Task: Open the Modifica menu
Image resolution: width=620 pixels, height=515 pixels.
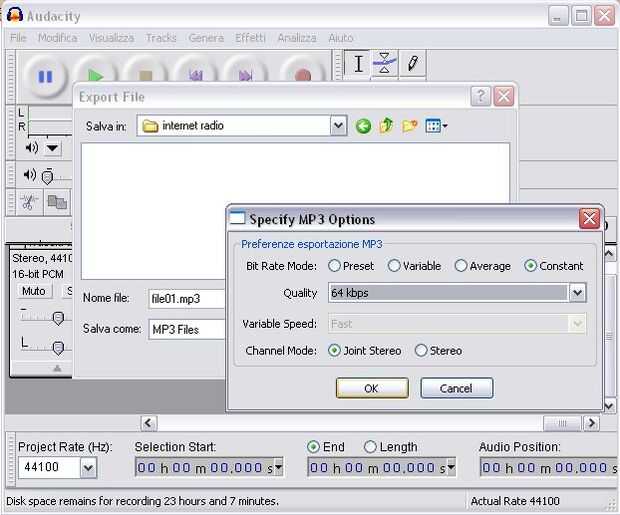Action: click(57, 38)
